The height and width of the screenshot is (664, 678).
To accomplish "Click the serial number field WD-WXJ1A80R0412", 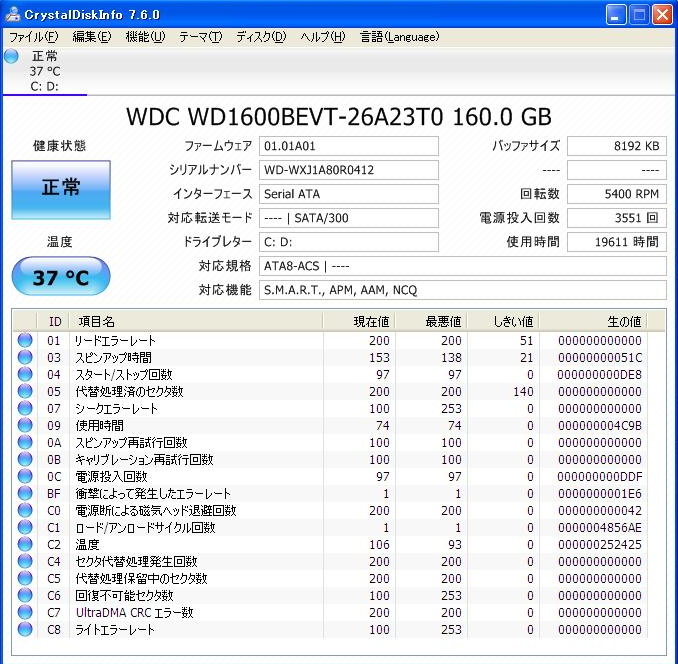I will [x=349, y=170].
